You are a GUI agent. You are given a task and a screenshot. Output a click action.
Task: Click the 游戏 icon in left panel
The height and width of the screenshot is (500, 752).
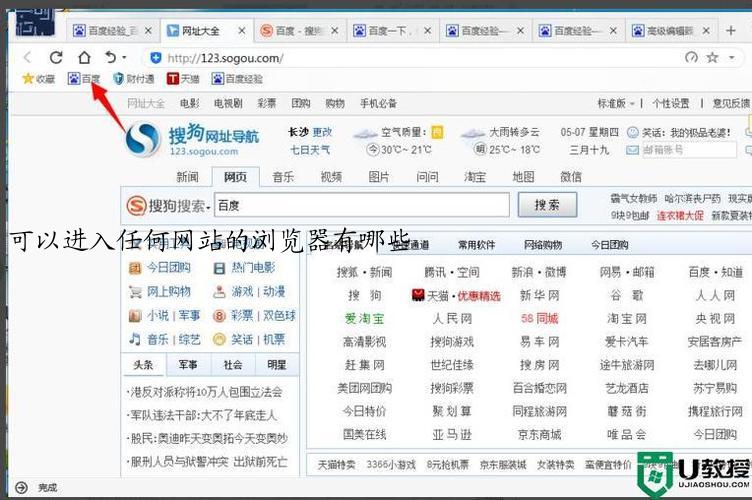(x=219, y=291)
